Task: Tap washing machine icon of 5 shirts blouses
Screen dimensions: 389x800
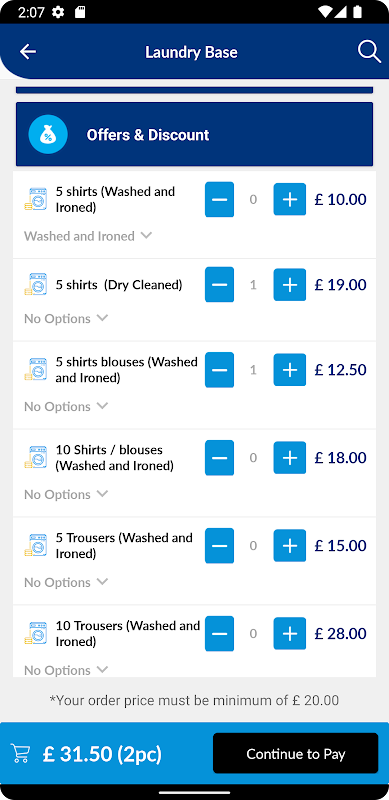Action: (36, 369)
